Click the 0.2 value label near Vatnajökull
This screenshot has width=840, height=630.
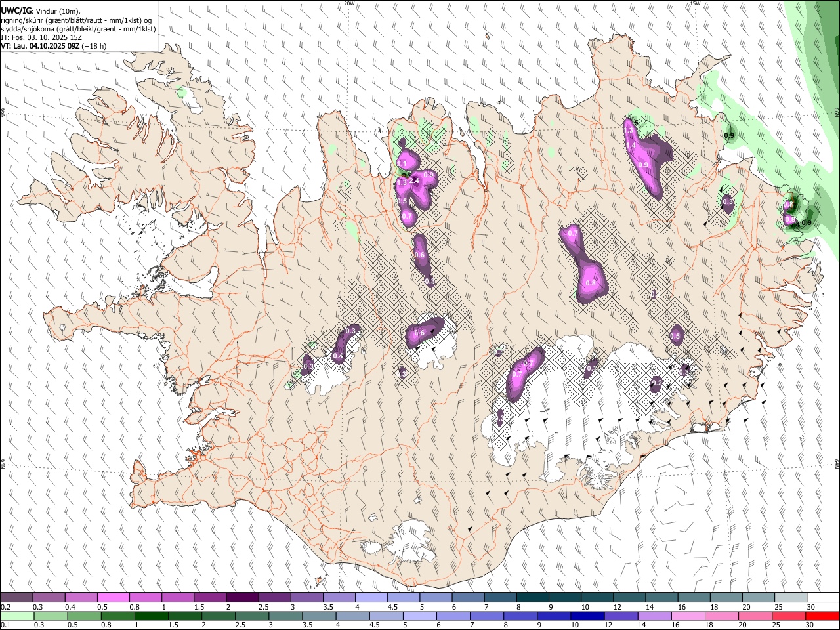tap(656, 383)
